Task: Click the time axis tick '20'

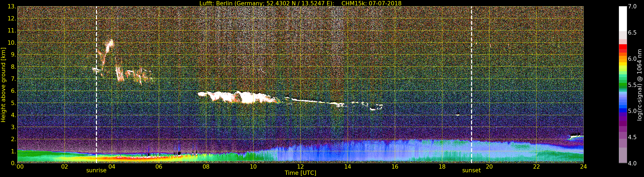Action: [489, 167]
